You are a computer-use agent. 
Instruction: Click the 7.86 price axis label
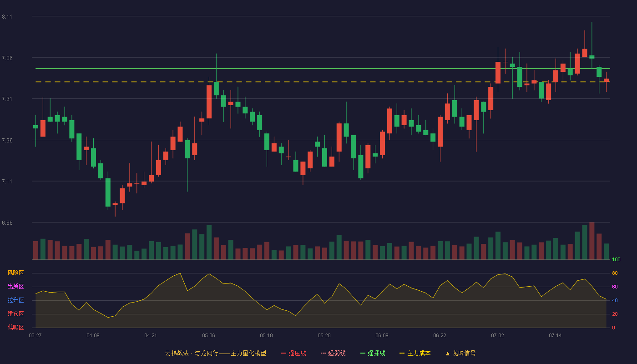7,58
